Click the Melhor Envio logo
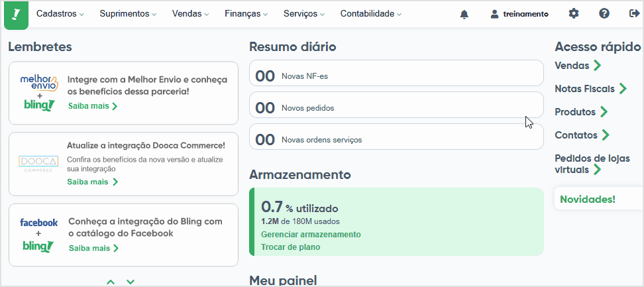 [x=39, y=84]
